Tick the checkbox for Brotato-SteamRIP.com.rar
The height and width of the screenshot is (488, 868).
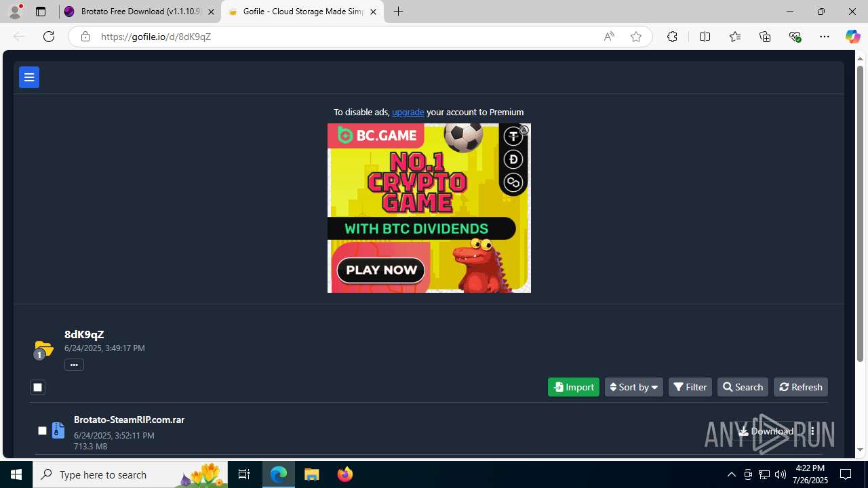point(42,430)
